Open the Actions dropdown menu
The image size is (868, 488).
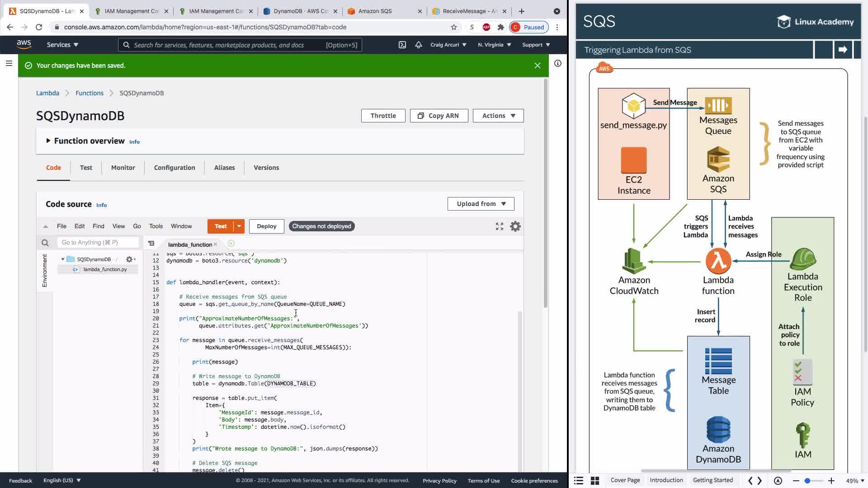coord(498,116)
